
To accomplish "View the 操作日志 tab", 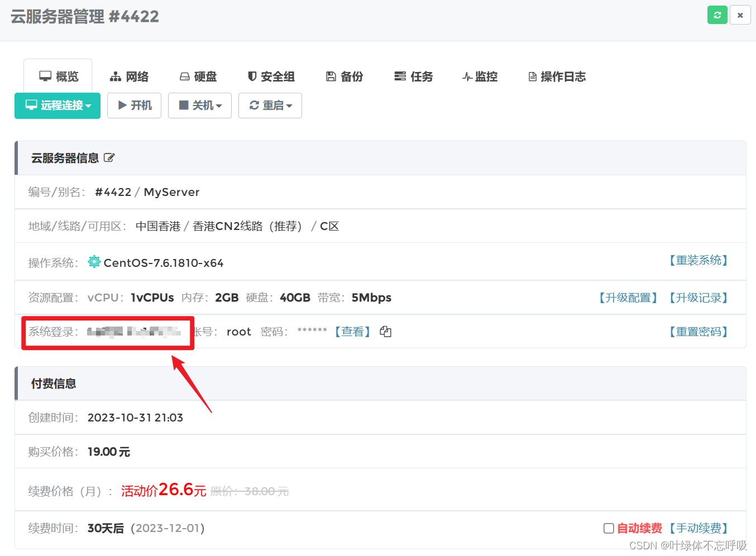I will click(557, 76).
